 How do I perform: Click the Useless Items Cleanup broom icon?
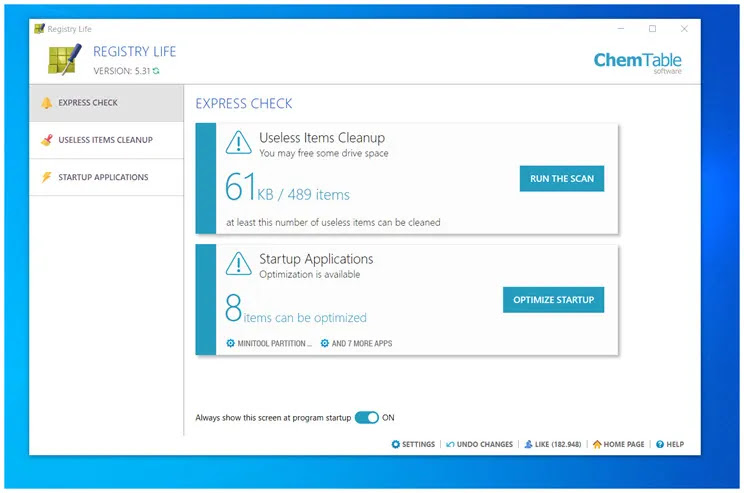[x=46, y=140]
